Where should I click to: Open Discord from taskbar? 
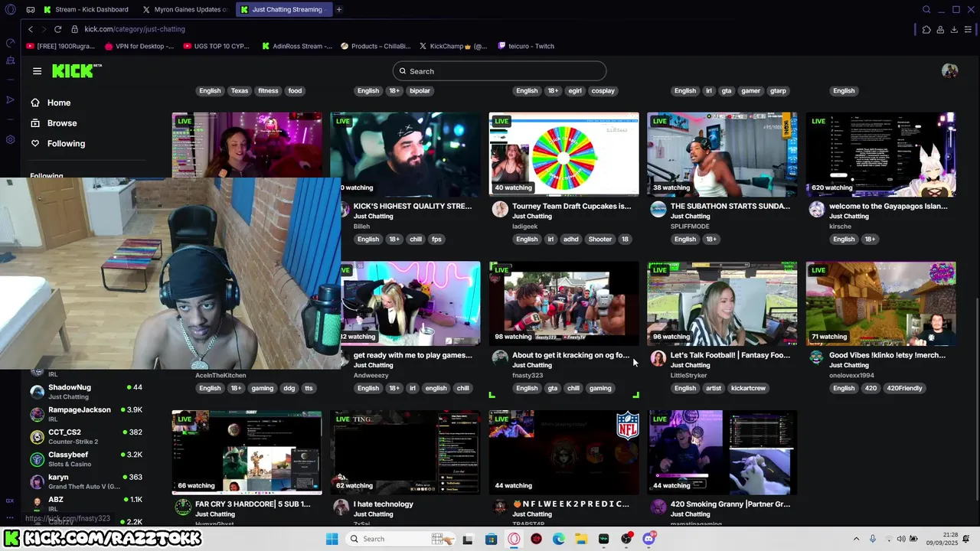[649, 539]
